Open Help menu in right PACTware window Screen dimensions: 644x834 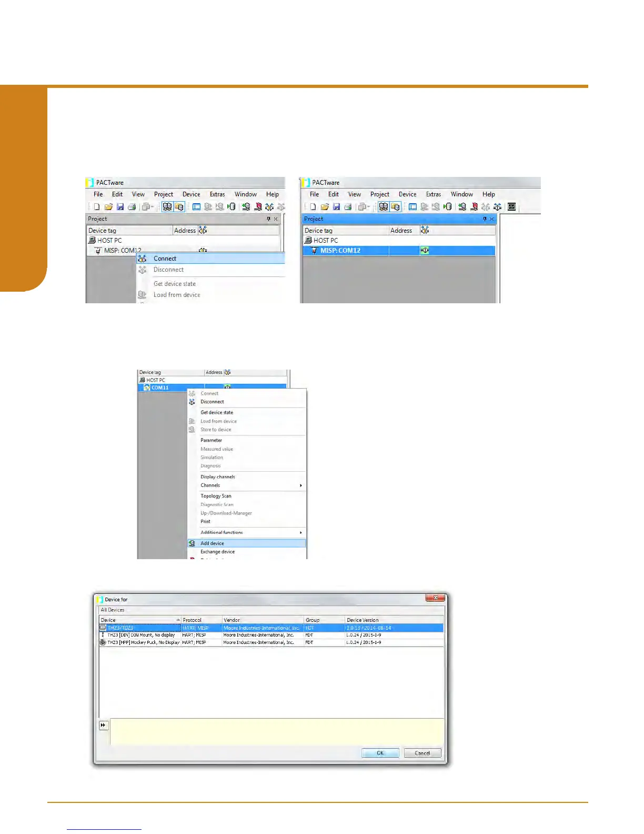[x=489, y=194]
